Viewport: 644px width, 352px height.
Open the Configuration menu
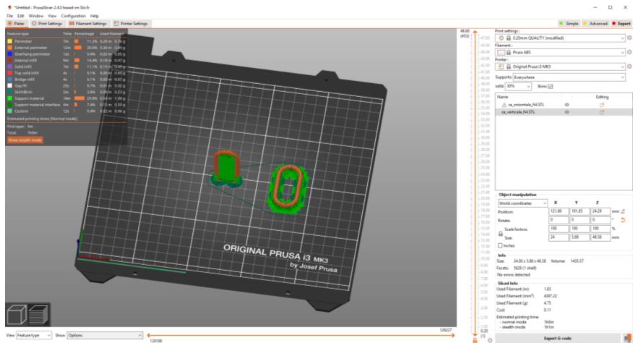point(73,16)
